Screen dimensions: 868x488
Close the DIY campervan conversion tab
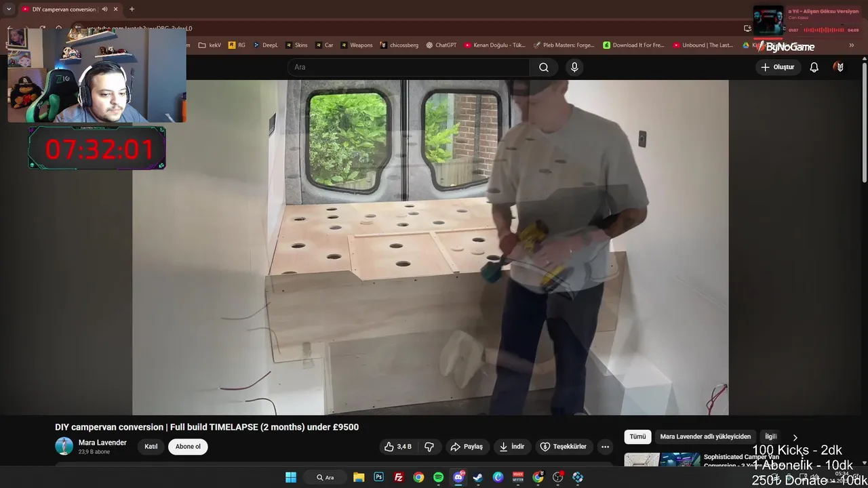(116, 9)
